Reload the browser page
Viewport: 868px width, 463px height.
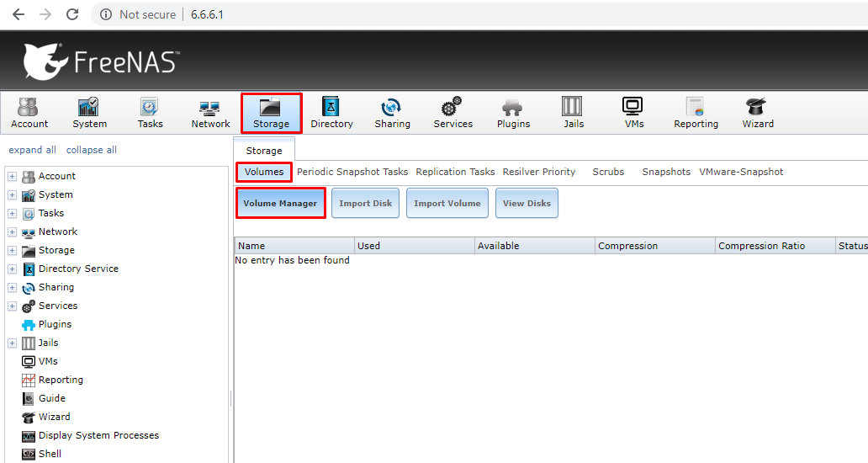pos(72,14)
